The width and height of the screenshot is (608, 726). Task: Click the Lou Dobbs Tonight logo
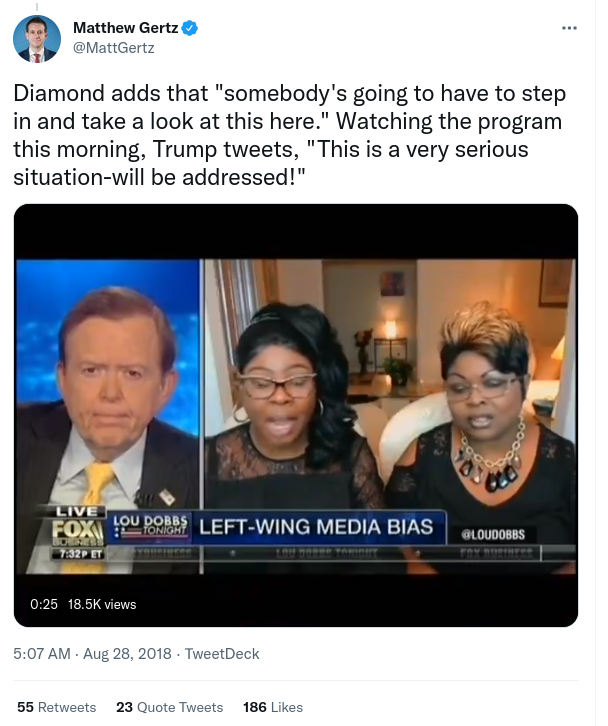coord(151,526)
